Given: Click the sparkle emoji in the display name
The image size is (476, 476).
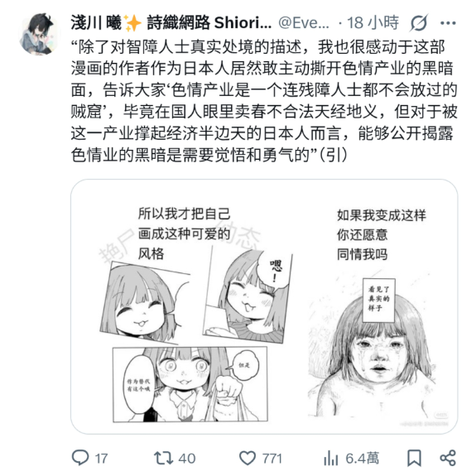Looking at the screenshot, I should click(x=132, y=23).
